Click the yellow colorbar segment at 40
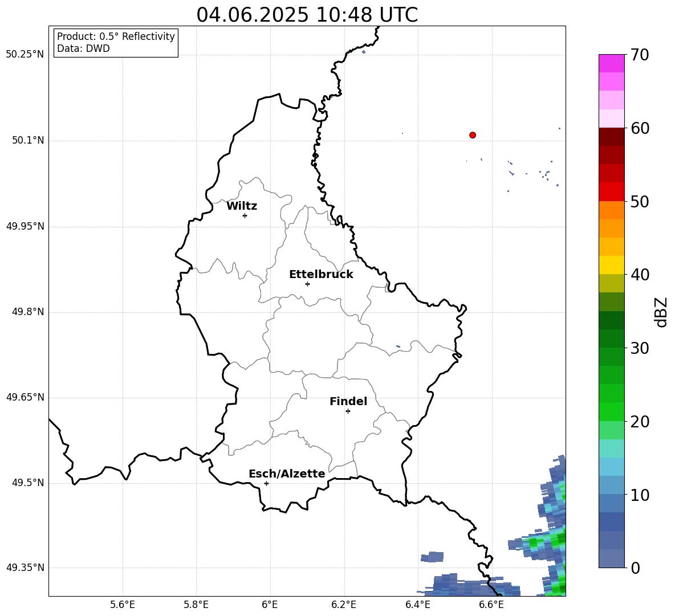This screenshot has width=675, height=616. (x=612, y=265)
